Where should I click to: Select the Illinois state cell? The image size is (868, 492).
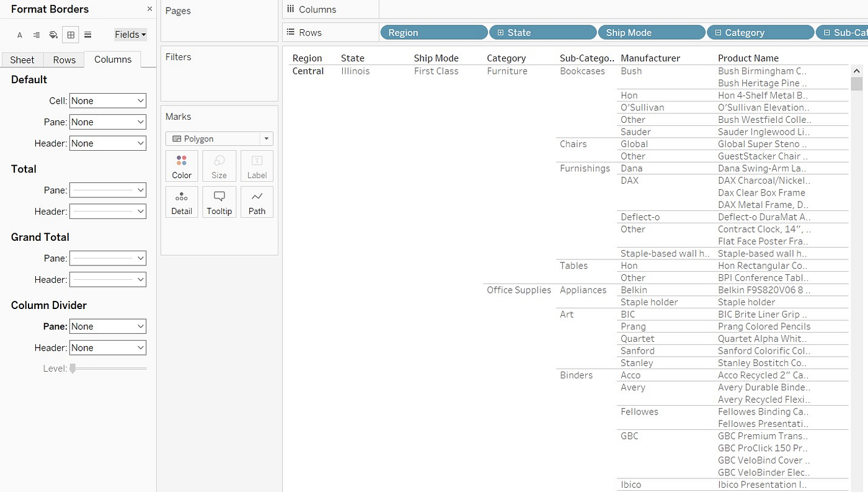(x=355, y=71)
